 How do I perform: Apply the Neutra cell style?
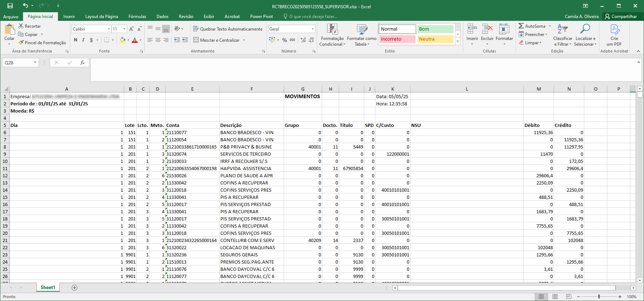pos(435,39)
